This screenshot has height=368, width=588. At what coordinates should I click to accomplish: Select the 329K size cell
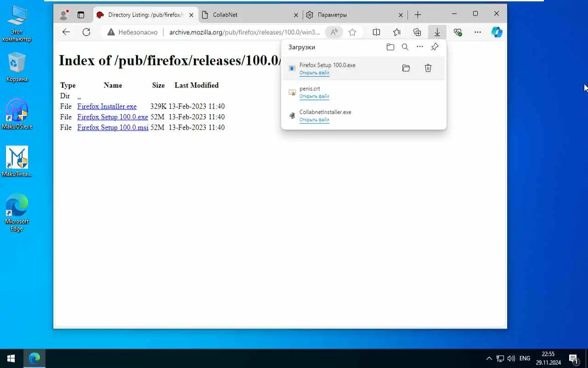point(158,106)
